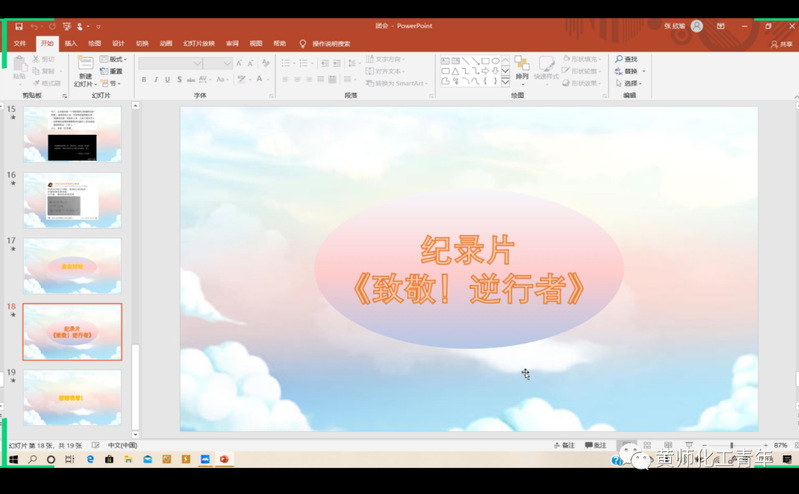This screenshot has width=799, height=494.
Task: Switch to the Slide Show tab
Action: pos(199,44)
